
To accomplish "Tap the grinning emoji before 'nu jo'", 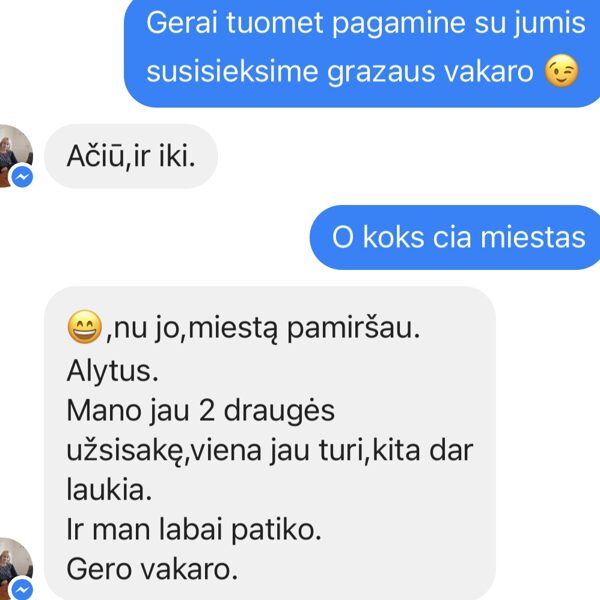I will coord(85,327).
